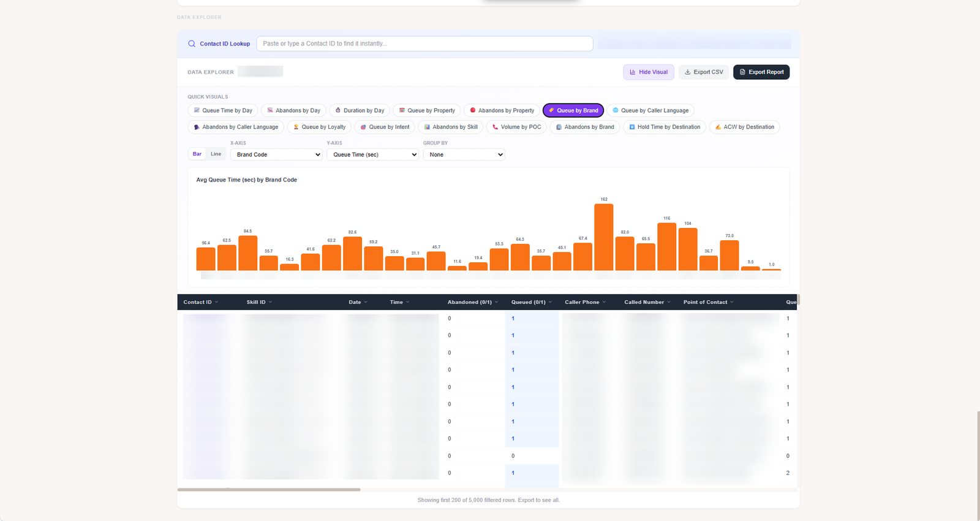
Task: Select Queue Time by Day quick visual
Action: click(x=222, y=110)
